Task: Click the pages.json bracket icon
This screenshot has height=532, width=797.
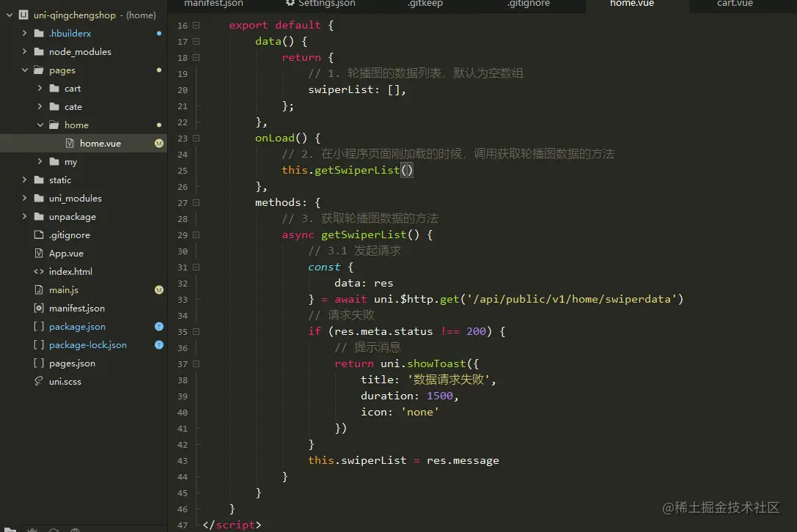Action: pos(39,363)
